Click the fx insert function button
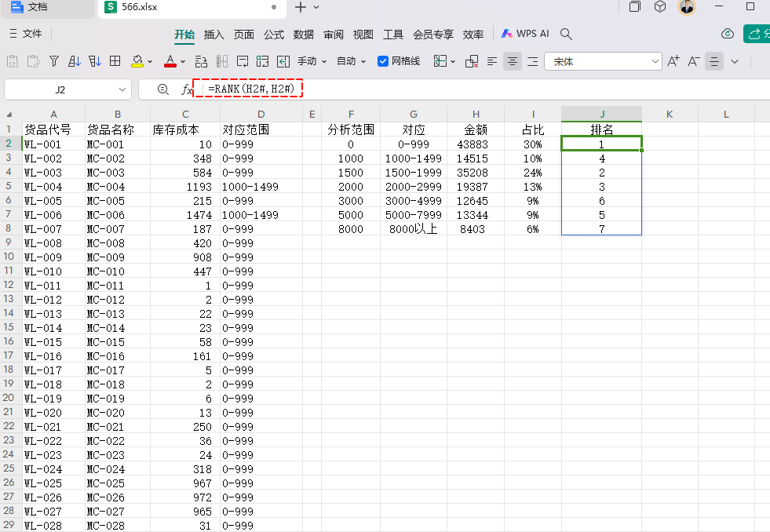 click(187, 89)
